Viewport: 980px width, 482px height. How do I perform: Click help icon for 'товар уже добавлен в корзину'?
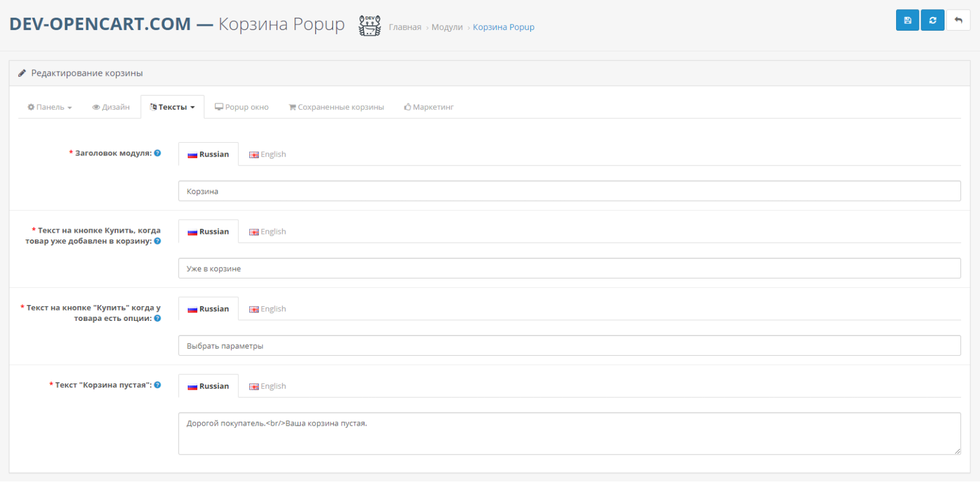tap(157, 241)
